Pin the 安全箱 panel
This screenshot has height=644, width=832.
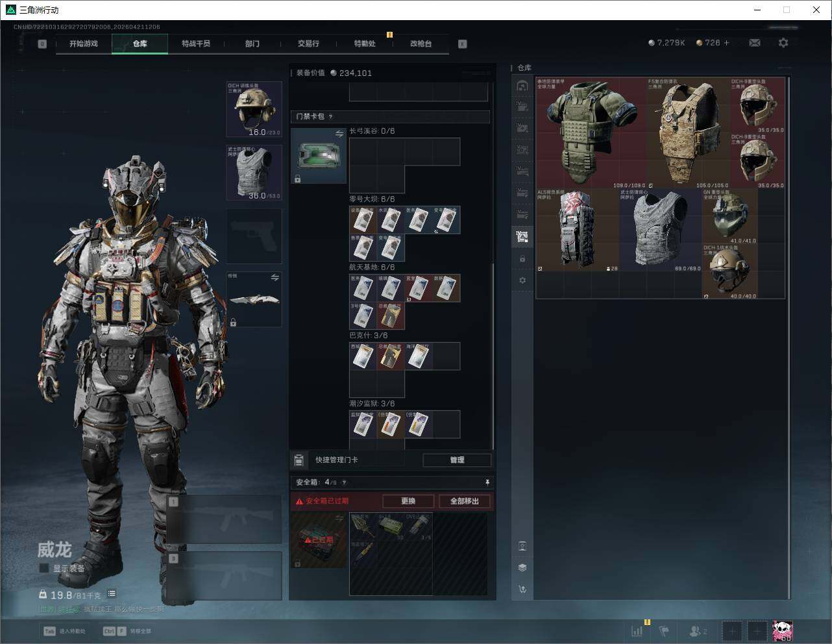487,482
